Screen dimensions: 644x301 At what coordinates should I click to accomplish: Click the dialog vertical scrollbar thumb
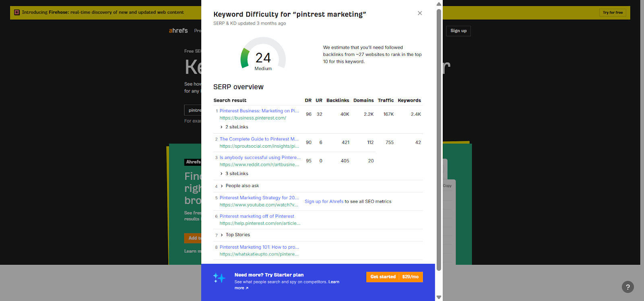click(439, 140)
